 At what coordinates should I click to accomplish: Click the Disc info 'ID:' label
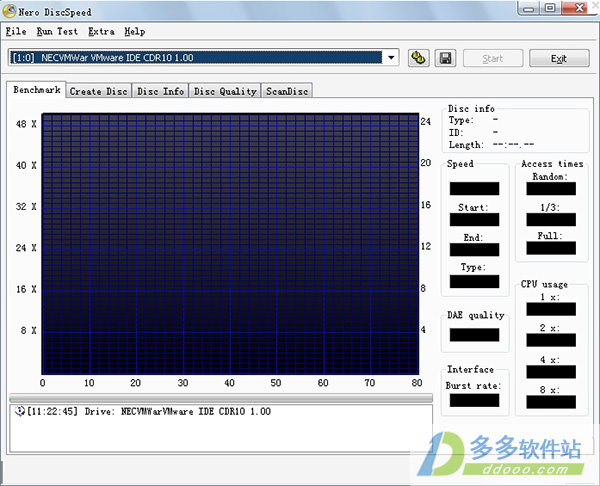[456, 132]
